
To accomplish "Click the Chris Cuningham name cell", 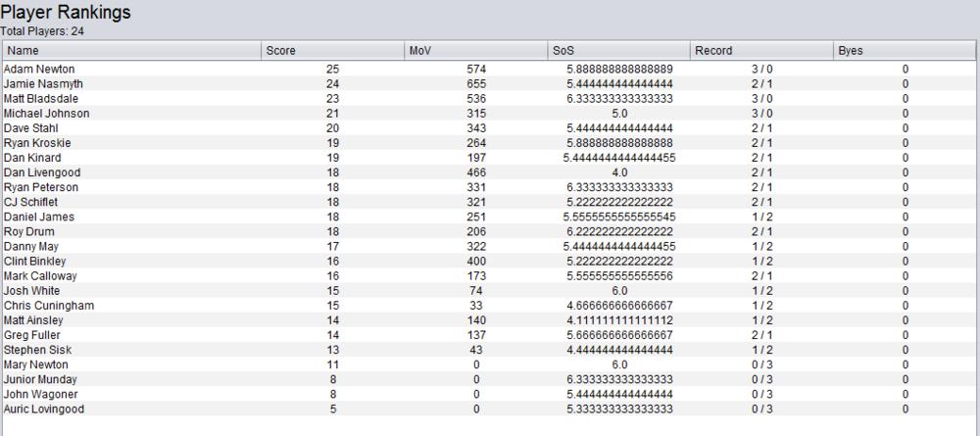I will [x=49, y=306].
